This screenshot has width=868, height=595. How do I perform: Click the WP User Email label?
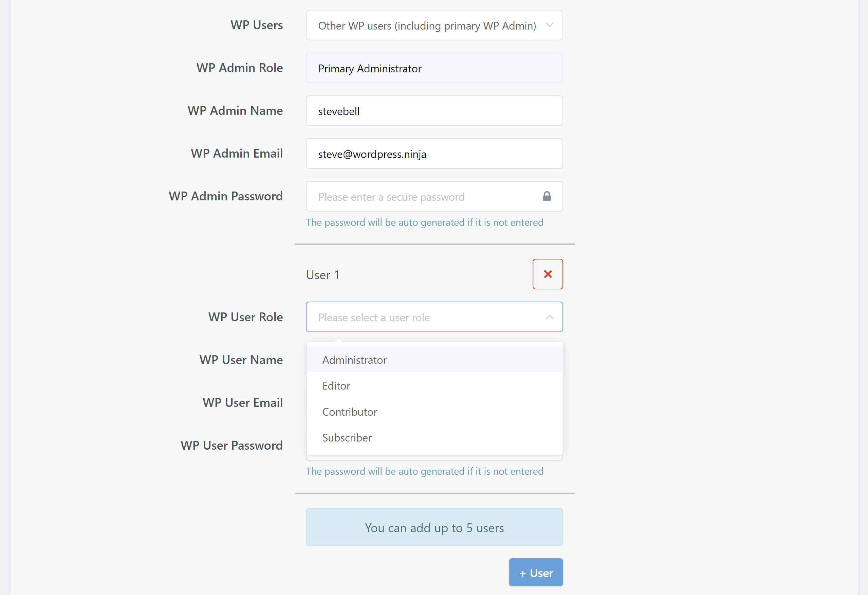click(242, 402)
